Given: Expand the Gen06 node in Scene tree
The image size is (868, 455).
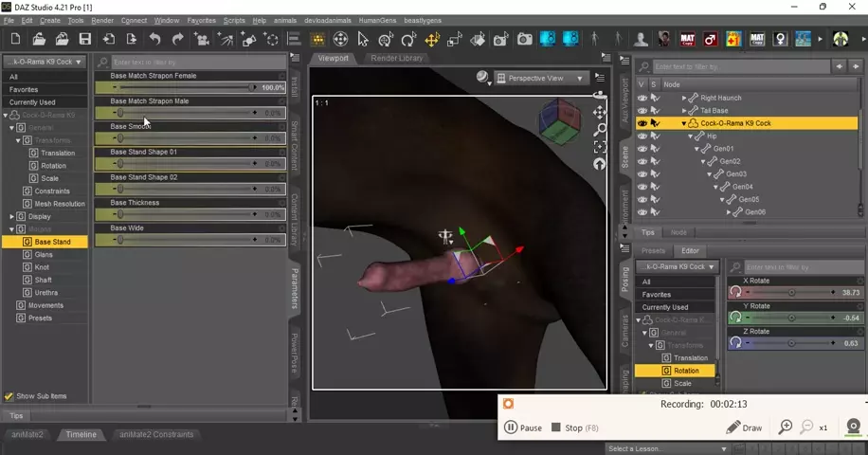Looking at the screenshot, I should (731, 212).
